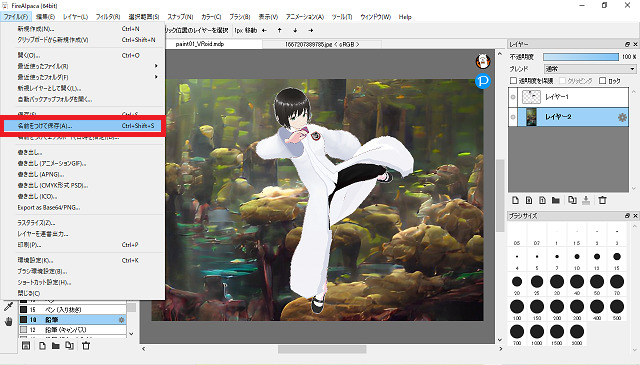This screenshot has width=640, height=365.
Task: Open the Help menu
Action: tap(405, 17)
